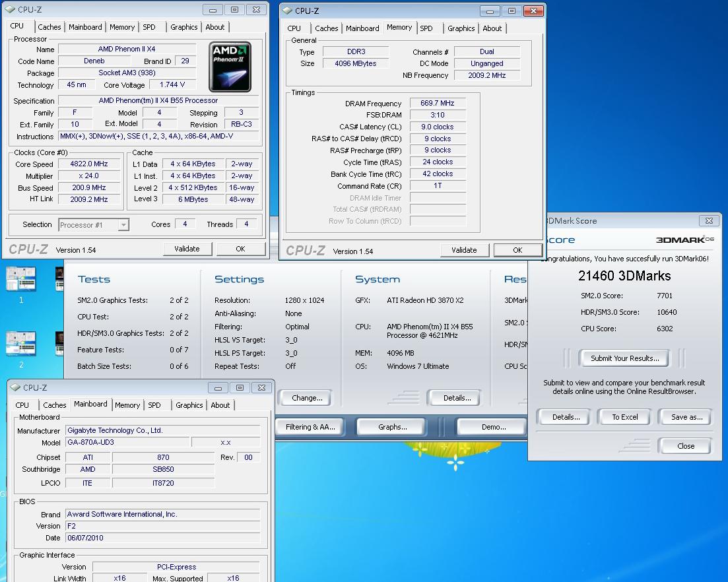Open Memory tab in the CPU-Z Mainboard window
The image size is (728, 582).
[127, 405]
